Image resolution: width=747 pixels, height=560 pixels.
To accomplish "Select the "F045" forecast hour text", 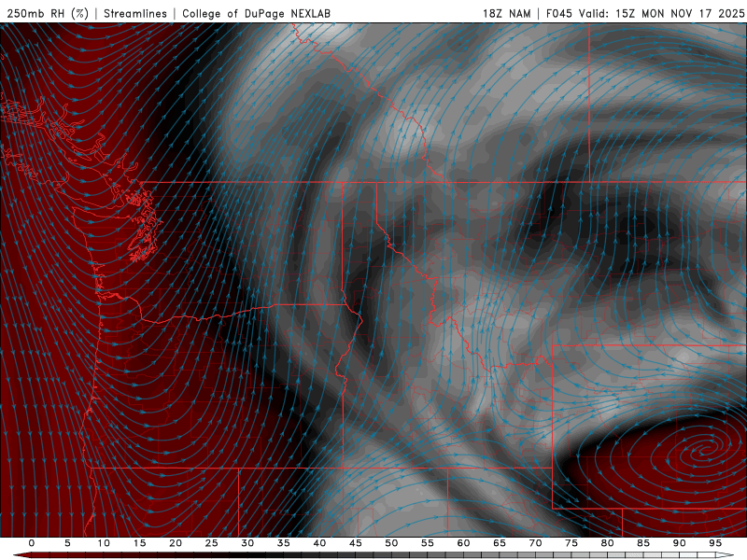I will click(x=558, y=13).
